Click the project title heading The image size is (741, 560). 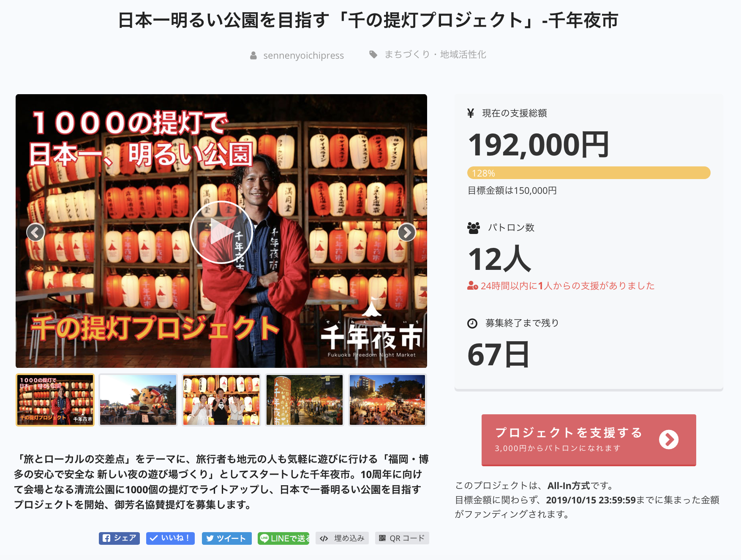pyautogui.click(x=368, y=20)
